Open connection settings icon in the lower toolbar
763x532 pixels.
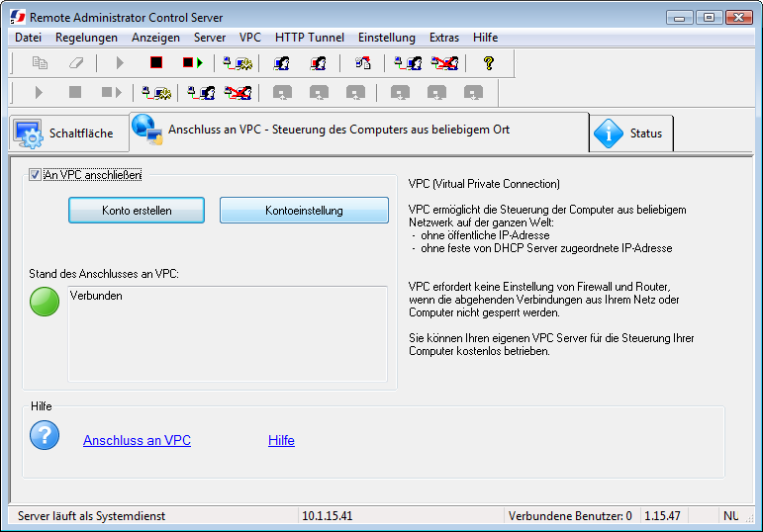[156, 92]
